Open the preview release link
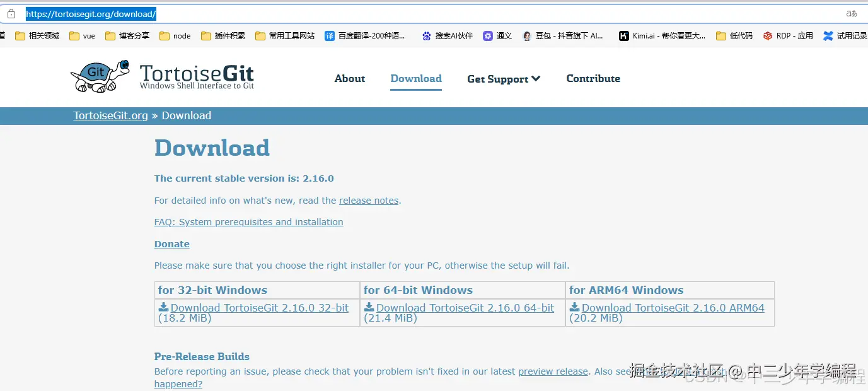This screenshot has height=391, width=868. [553, 371]
